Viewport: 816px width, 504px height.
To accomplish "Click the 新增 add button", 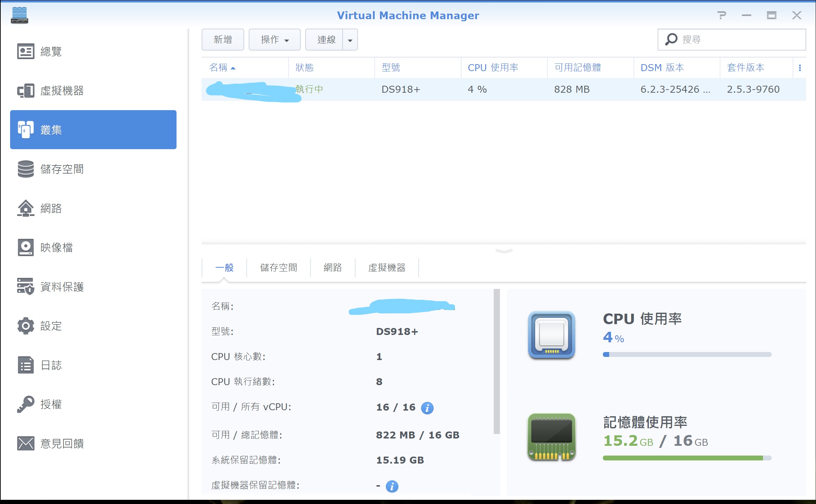I will pyautogui.click(x=223, y=40).
